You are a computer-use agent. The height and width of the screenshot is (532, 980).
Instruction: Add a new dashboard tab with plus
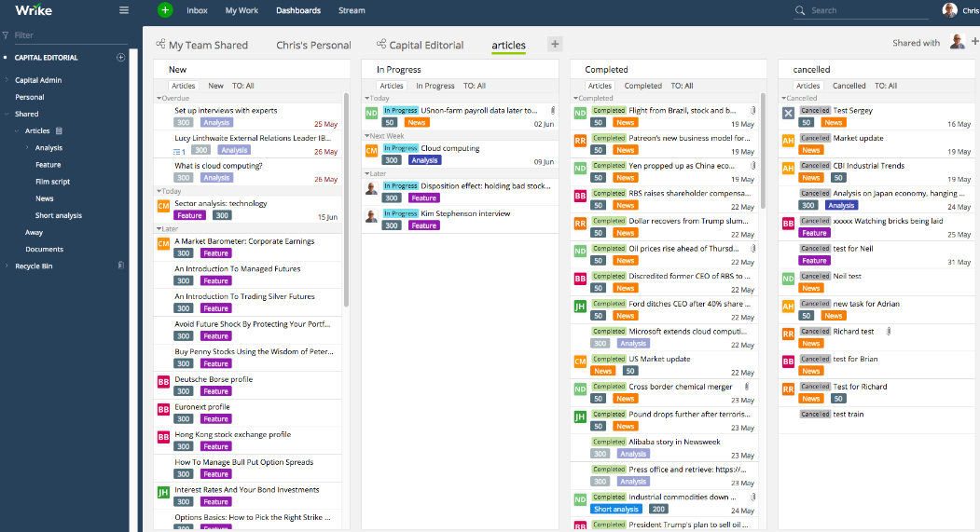pyautogui.click(x=555, y=44)
